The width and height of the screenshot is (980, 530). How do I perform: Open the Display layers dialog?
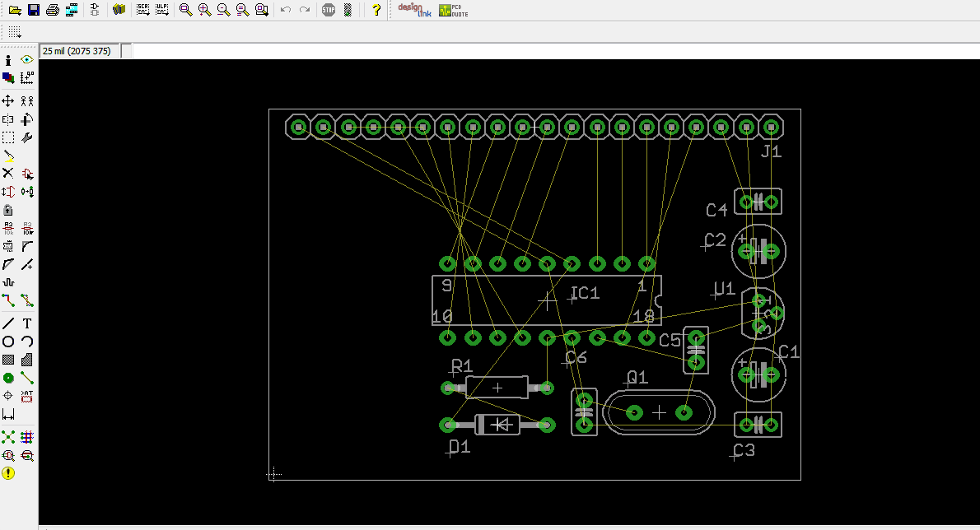(8, 78)
